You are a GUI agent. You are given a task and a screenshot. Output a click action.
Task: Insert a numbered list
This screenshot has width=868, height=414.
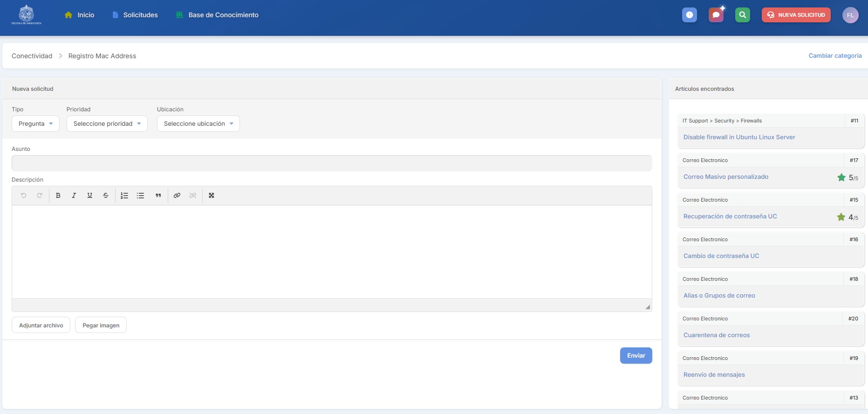tap(124, 196)
